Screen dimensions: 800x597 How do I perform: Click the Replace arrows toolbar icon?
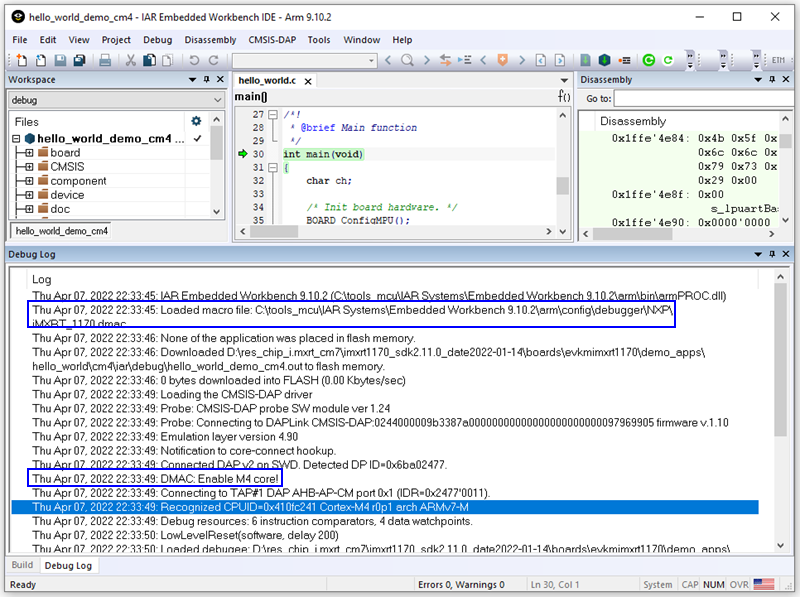(445, 60)
